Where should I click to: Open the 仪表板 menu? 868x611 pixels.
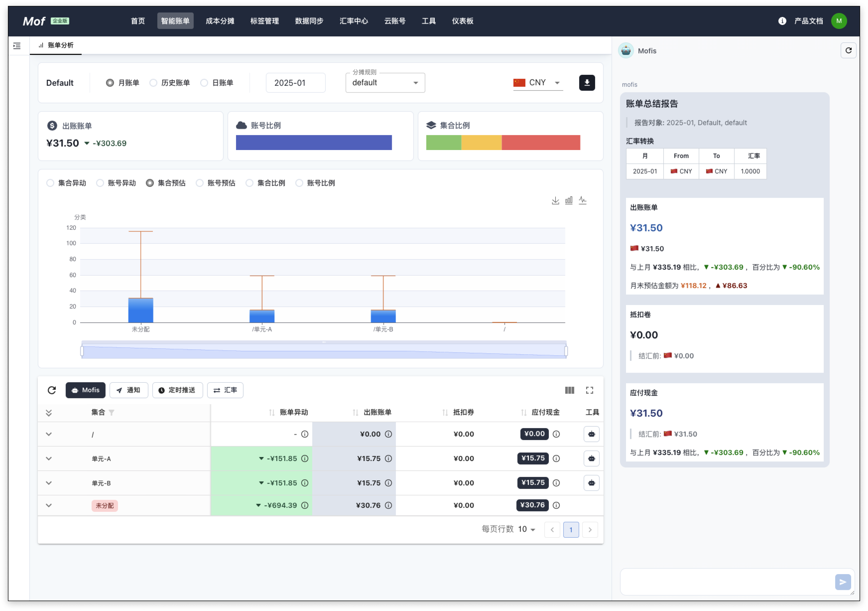462,21
